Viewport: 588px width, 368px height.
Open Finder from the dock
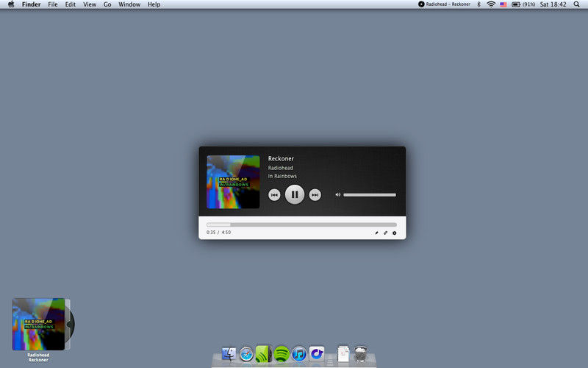(x=229, y=354)
